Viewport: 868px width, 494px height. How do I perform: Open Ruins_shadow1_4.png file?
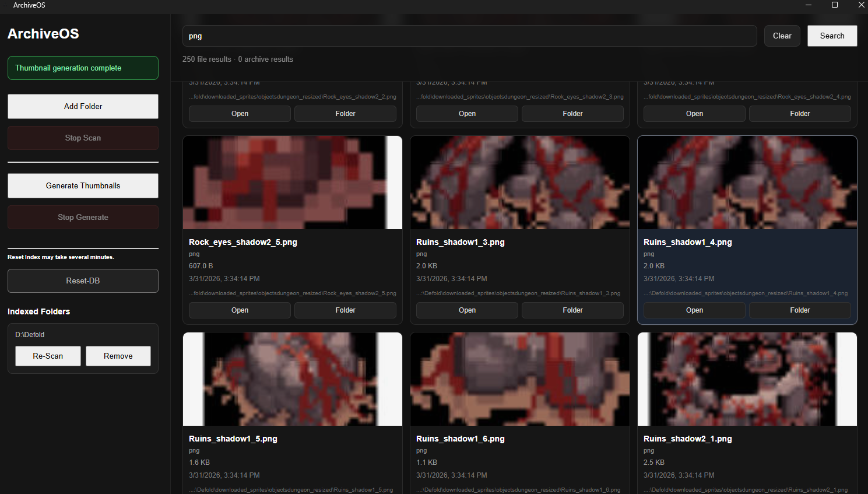coord(694,310)
